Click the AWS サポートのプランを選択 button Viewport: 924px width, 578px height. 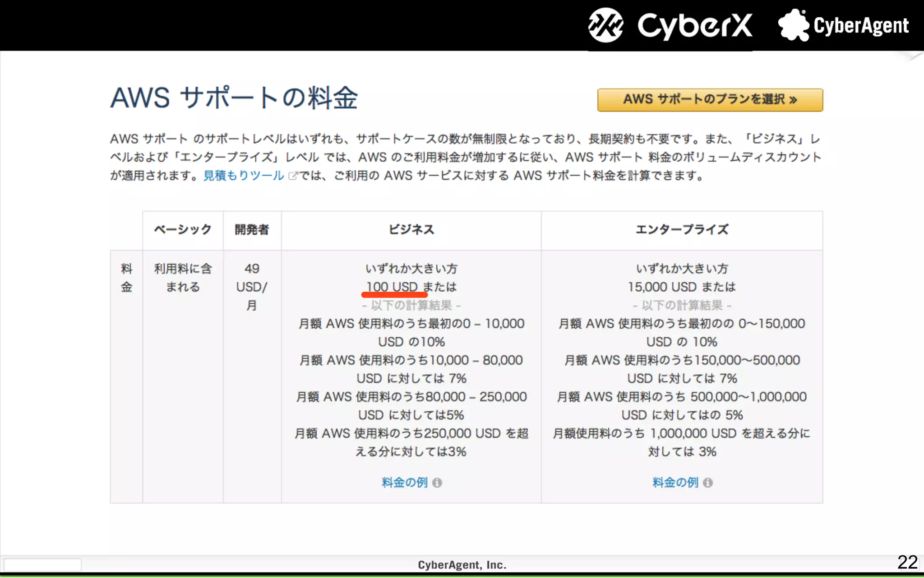pos(710,100)
